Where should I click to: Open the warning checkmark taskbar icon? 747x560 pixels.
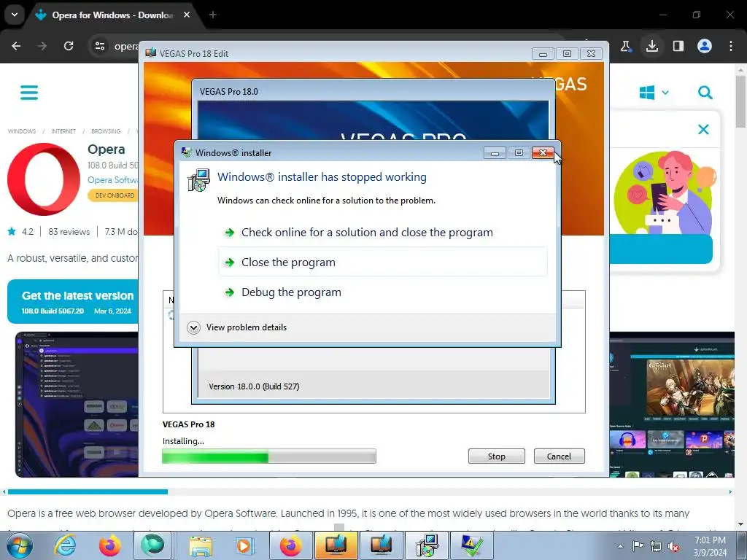coord(472,545)
